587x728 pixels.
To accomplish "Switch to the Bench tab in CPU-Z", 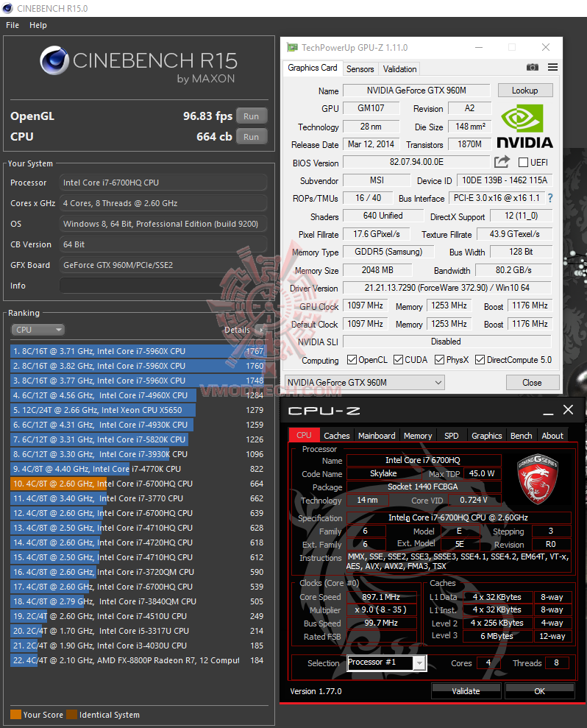I will [x=521, y=436].
